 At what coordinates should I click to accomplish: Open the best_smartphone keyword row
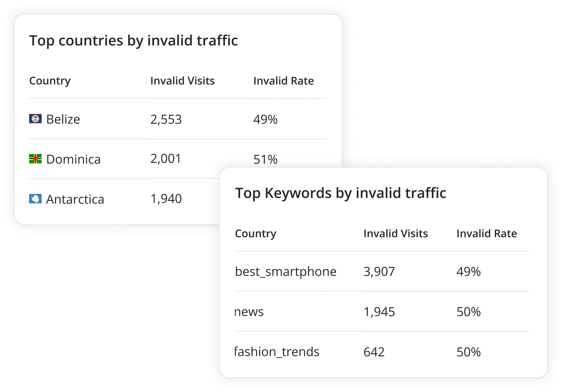286,272
